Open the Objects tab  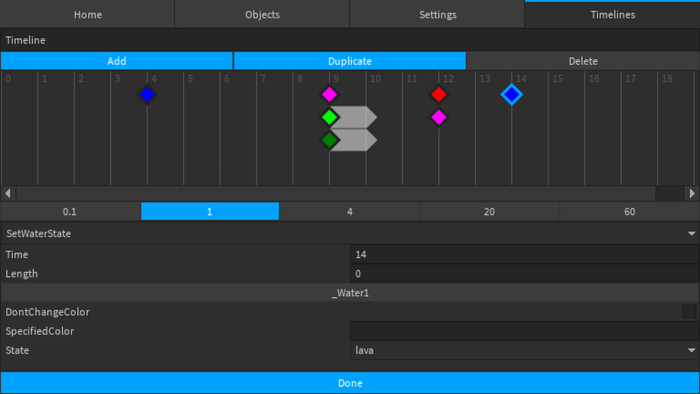(x=262, y=15)
